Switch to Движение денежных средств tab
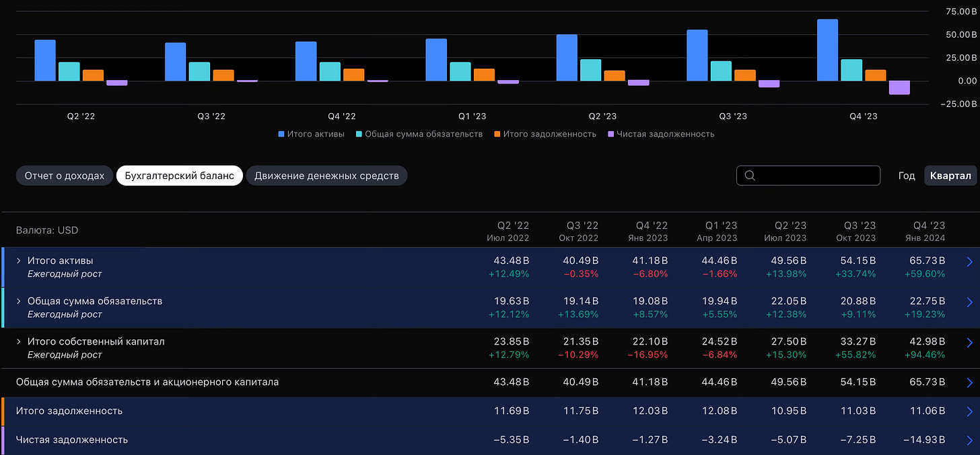This screenshot has height=455, width=980. coord(326,176)
